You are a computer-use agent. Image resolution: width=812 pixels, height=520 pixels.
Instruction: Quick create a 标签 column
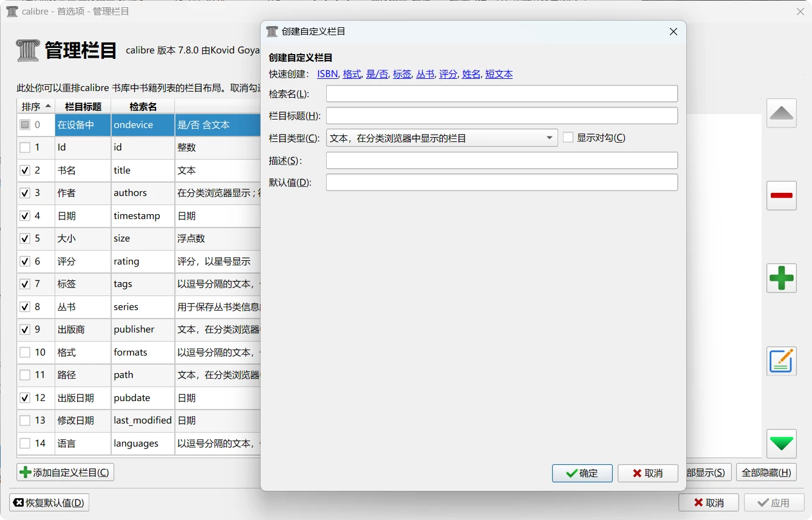pos(402,74)
